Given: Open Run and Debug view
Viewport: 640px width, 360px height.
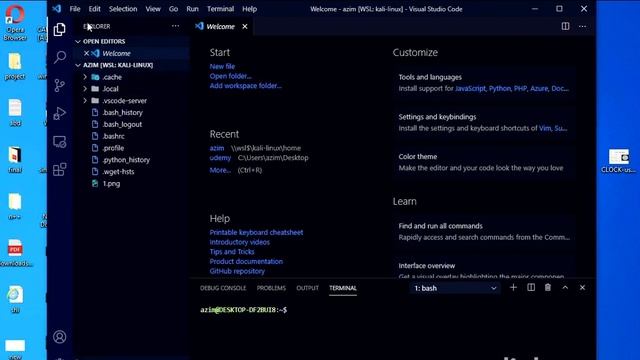Looking at the screenshot, I should (x=60, y=113).
